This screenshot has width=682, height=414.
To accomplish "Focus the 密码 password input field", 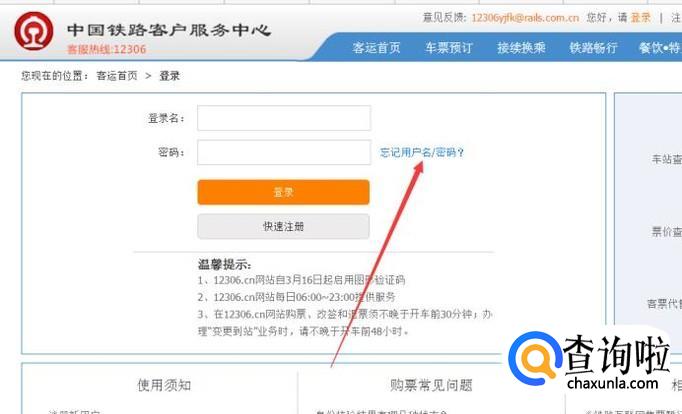I will tap(284, 152).
